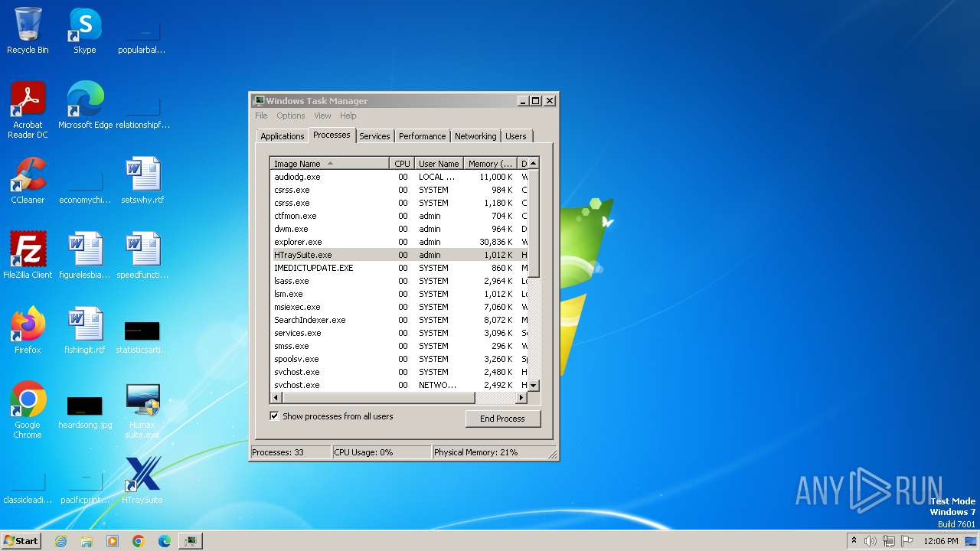Select the IMEDICTUPDATE.EXE process row
The image size is (980, 551).
click(399, 268)
